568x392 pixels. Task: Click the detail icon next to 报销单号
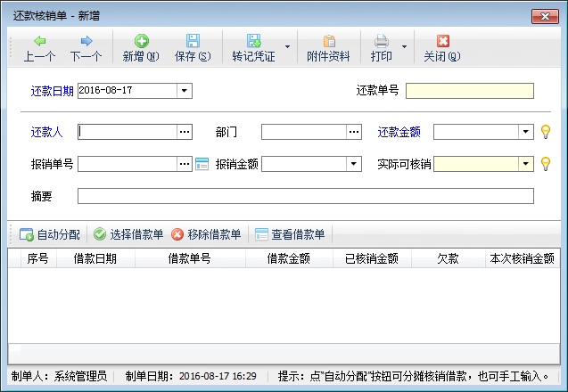click(202, 164)
